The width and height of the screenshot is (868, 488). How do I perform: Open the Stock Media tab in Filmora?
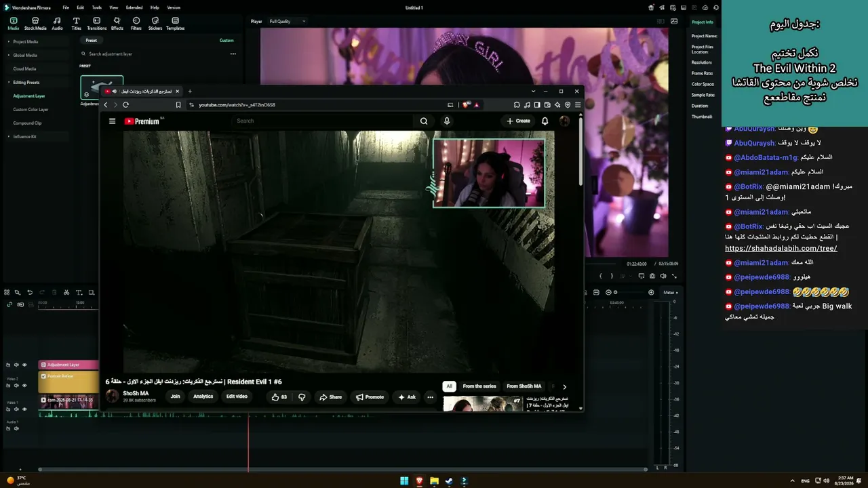(x=35, y=24)
